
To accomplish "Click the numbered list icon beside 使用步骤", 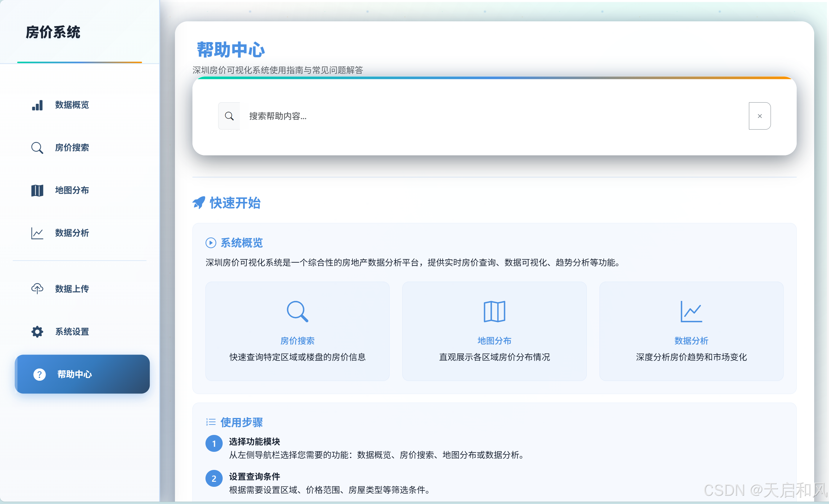I will pyautogui.click(x=211, y=422).
